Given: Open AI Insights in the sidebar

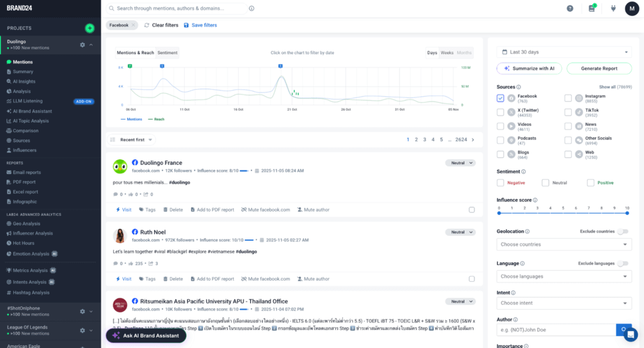Looking at the screenshot, I should pos(24,81).
